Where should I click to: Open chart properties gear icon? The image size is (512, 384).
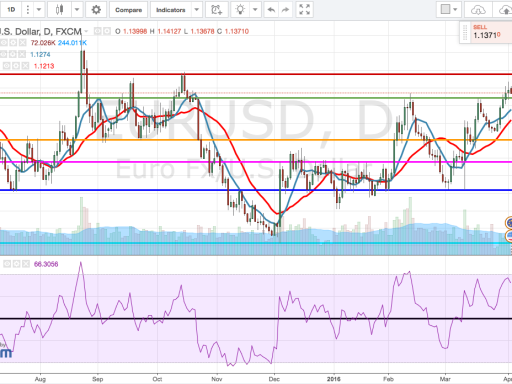[x=96, y=10]
